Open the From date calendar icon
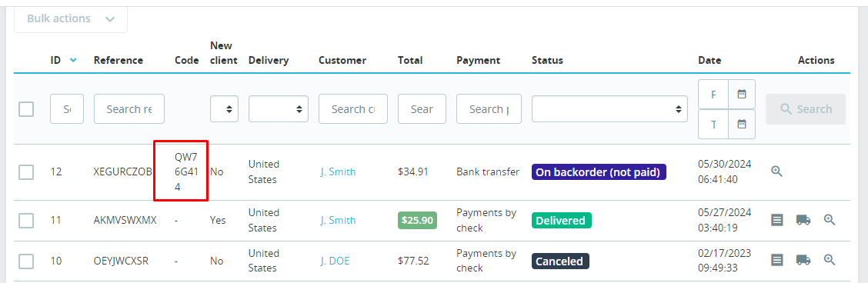 click(742, 94)
